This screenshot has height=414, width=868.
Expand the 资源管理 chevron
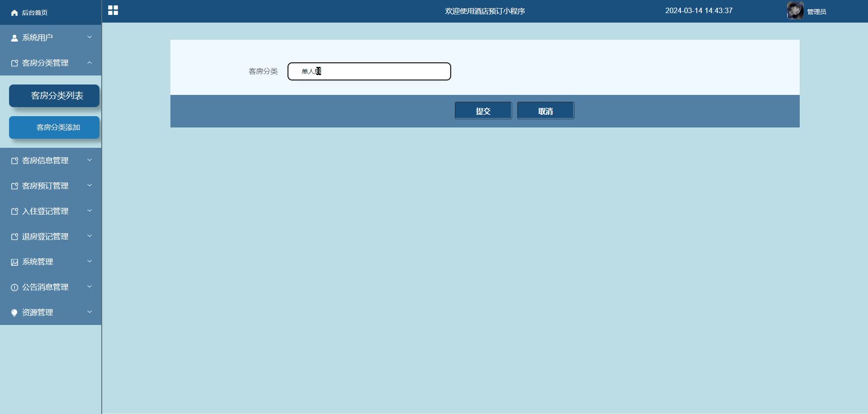click(90, 312)
